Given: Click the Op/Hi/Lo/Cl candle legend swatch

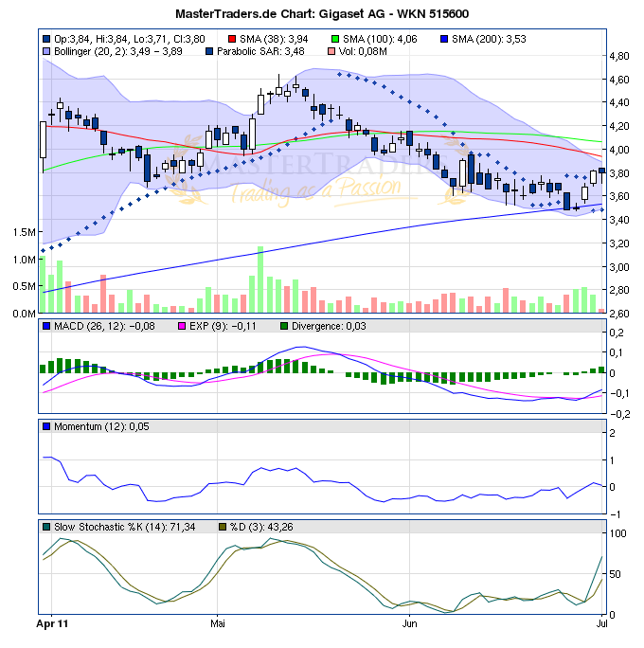Looking at the screenshot, I should (x=46, y=39).
